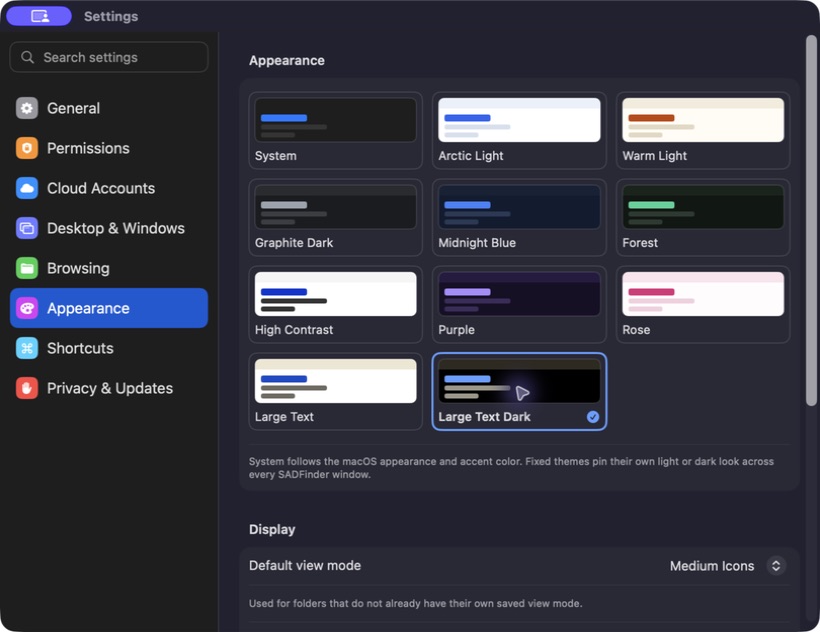Open Browsing settings section
The height and width of the screenshot is (632, 820).
click(x=109, y=268)
